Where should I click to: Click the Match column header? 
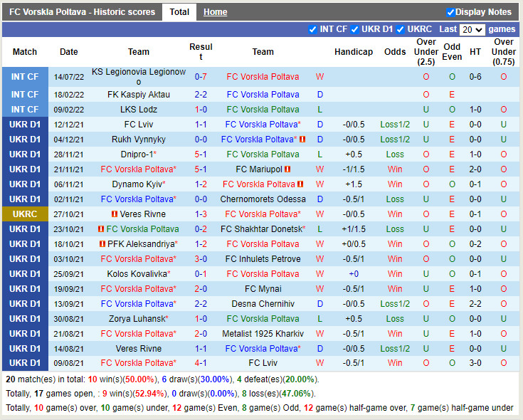click(x=25, y=52)
